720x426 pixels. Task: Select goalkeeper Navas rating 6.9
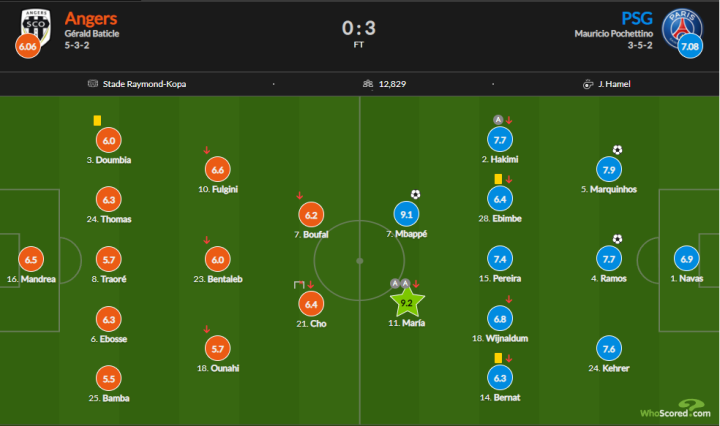[686, 259]
